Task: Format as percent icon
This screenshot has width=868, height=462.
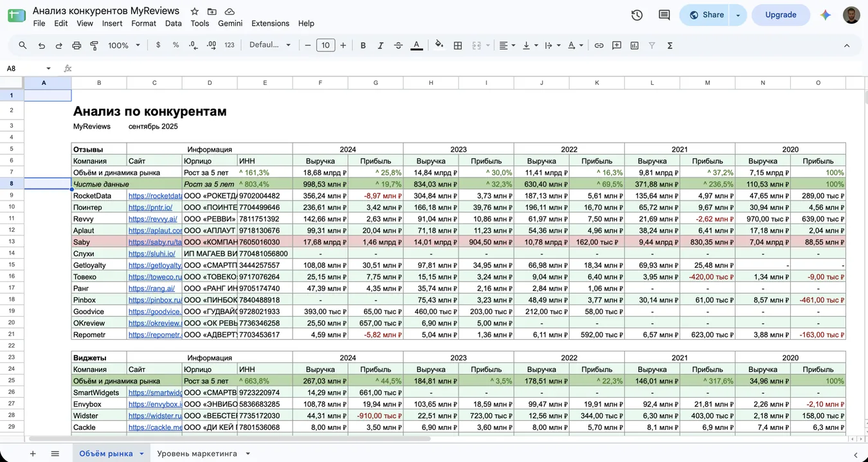Action: point(176,46)
